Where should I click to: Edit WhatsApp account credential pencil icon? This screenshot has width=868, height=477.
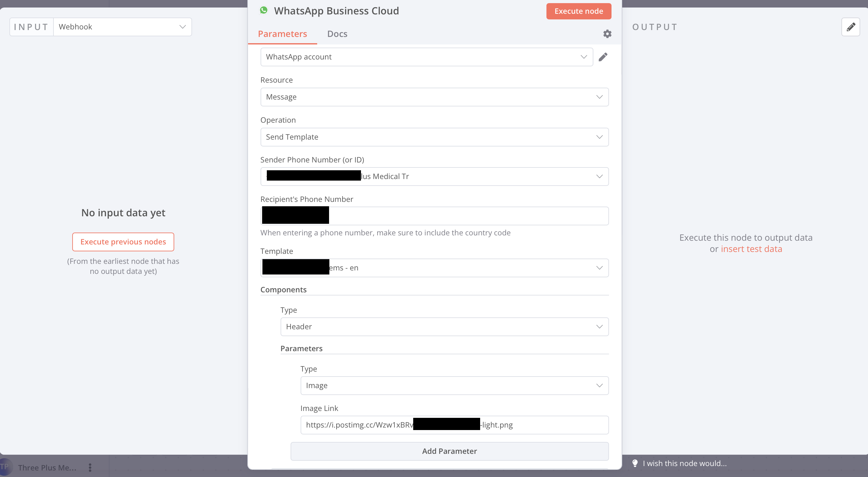[603, 57]
